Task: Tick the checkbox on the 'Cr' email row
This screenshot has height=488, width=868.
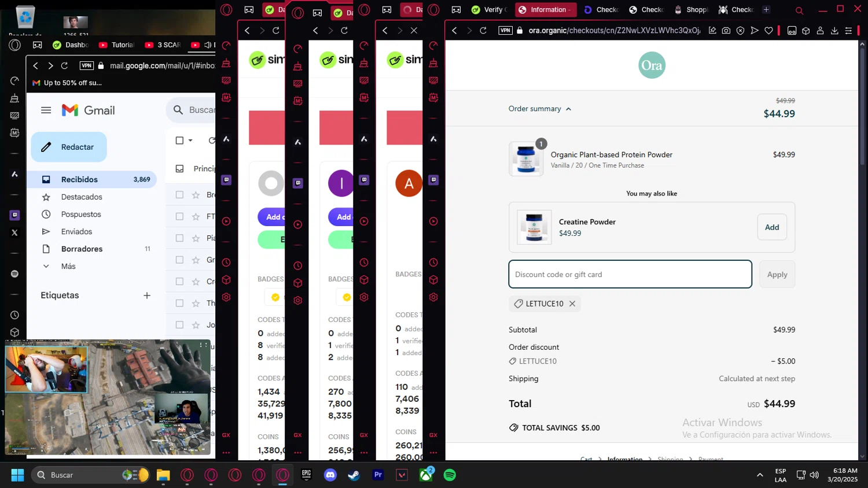Action: pyautogui.click(x=179, y=282)
